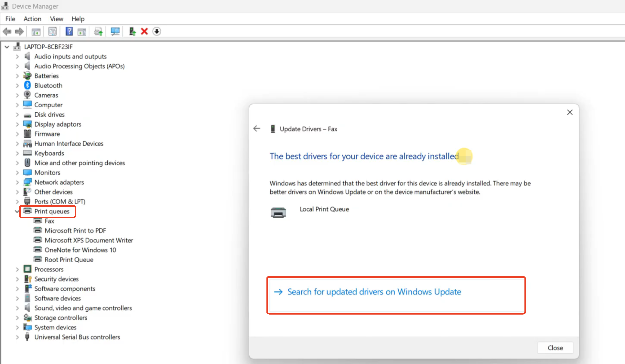Close the Update Drivers dialog with X
Viewport: 625px width, 364px height.
tap(570, 112)
